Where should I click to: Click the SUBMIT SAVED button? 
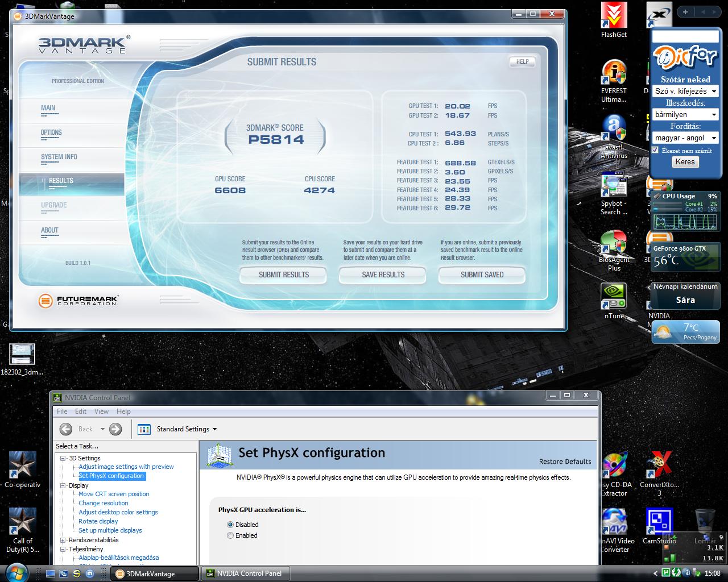482,275
